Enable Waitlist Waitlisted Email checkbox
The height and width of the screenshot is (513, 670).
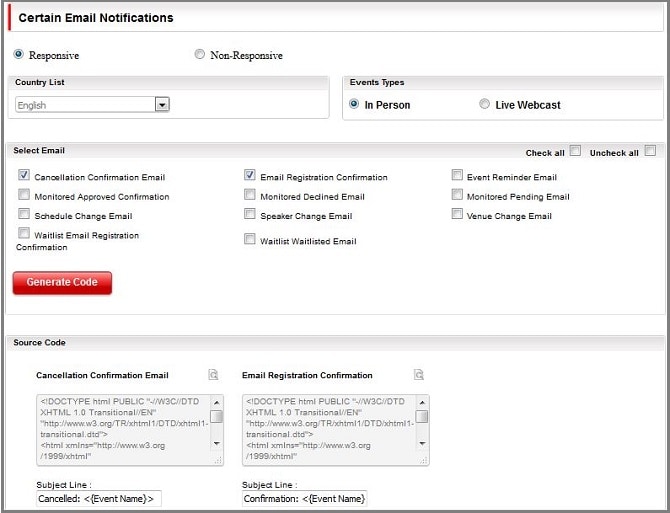coord(250,239)
